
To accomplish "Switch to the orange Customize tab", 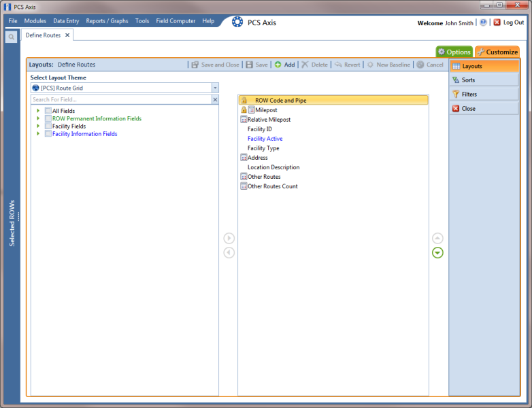I will [x=497, y=52].
